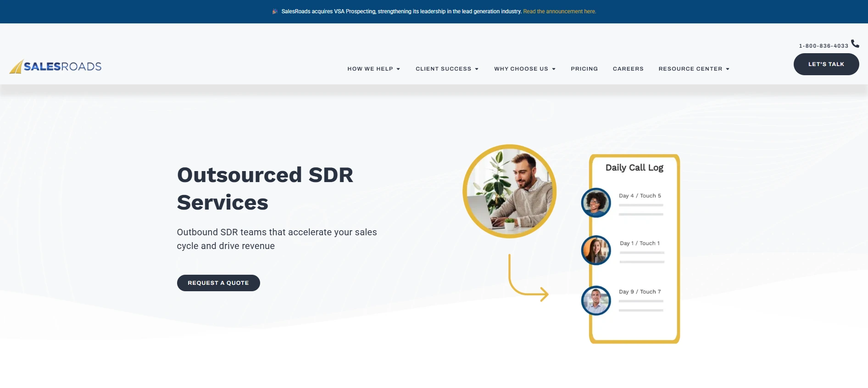Viewport: 868px width, 388px height.
Task: Open the How We Help menu
Action: pos(370,69)
